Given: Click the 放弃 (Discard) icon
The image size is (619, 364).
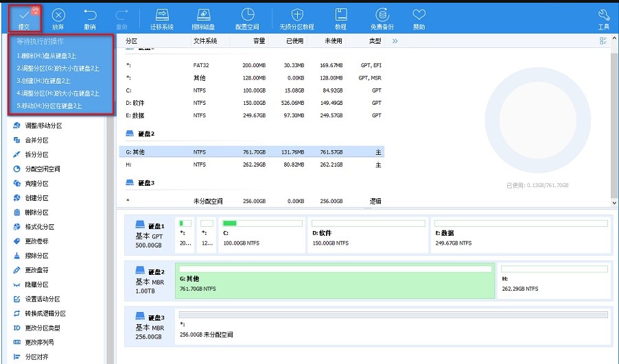Looking at the screenshot, I should 58,18.
